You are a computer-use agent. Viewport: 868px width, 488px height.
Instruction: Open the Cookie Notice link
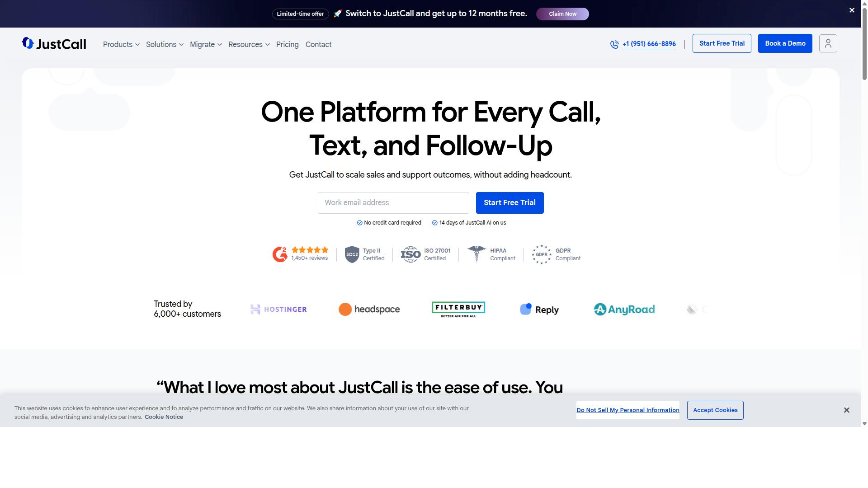pos(164,417)
